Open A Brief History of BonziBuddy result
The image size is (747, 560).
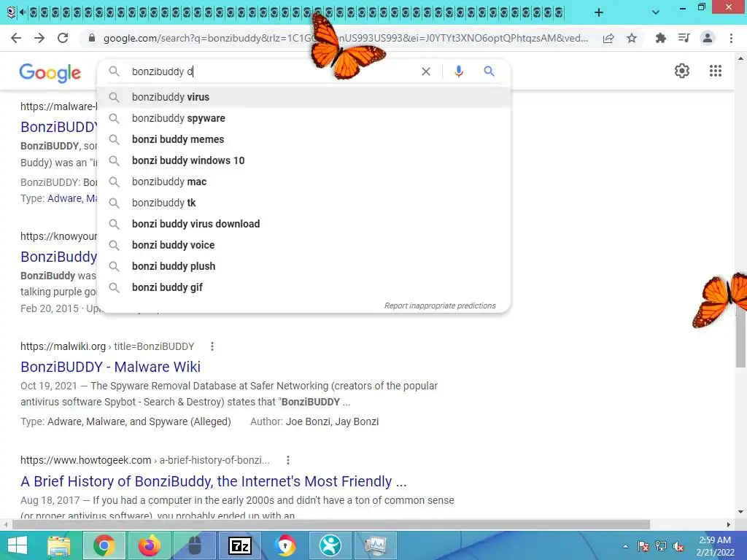[214, 481]
